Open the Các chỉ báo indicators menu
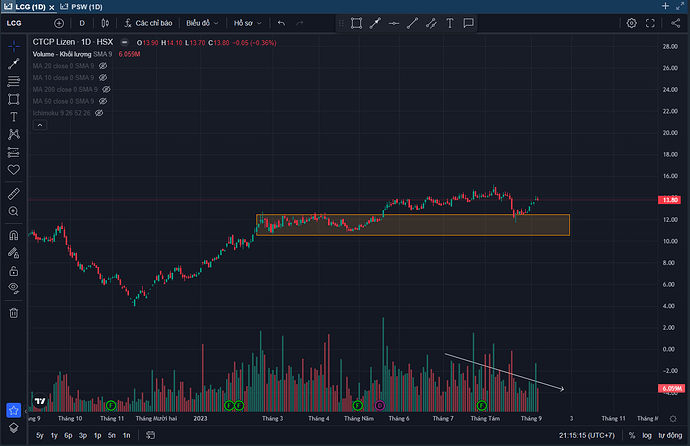 (148, 23)
